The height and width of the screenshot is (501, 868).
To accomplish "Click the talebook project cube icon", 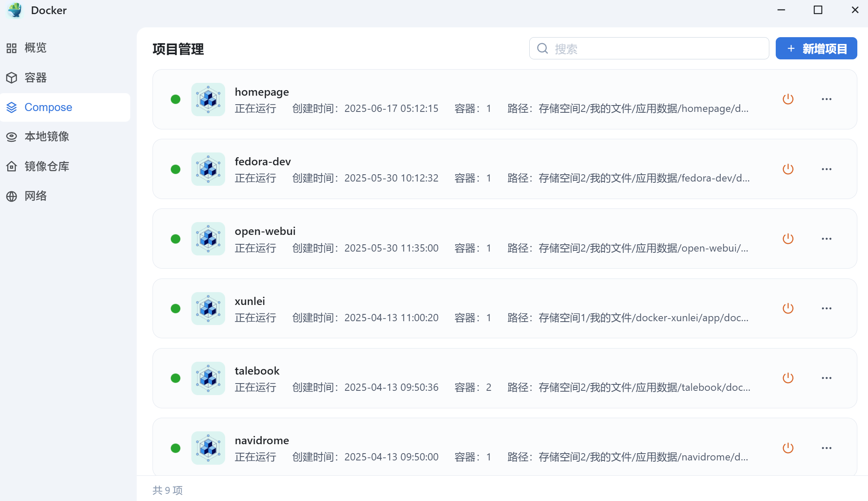I will coord(208,378).
